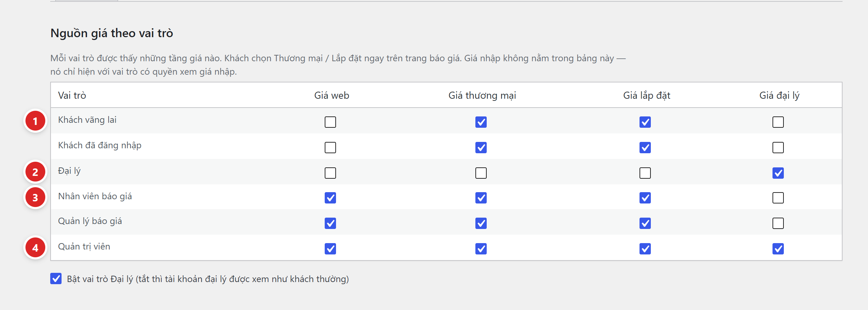Disable the Bật vai trò Đại lý checkbox
The width and height of the screenshot is (868, 310).
pos(56,279)
